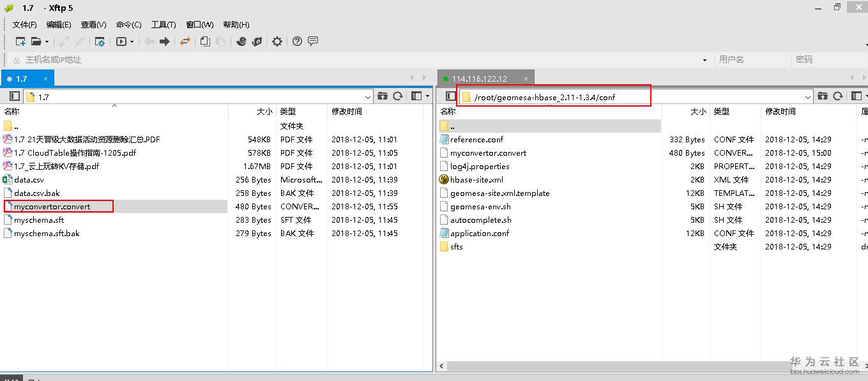
Task: Open the 文件(F) menu
Action: click(x=24, y=25)
